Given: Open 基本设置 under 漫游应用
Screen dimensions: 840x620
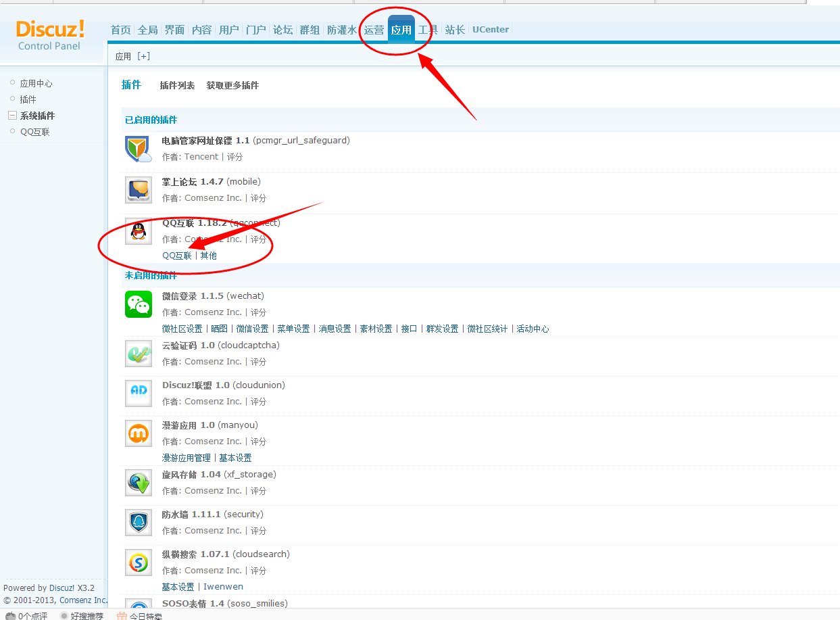Looking at the screenshot, I should click(x=235, y=458).
